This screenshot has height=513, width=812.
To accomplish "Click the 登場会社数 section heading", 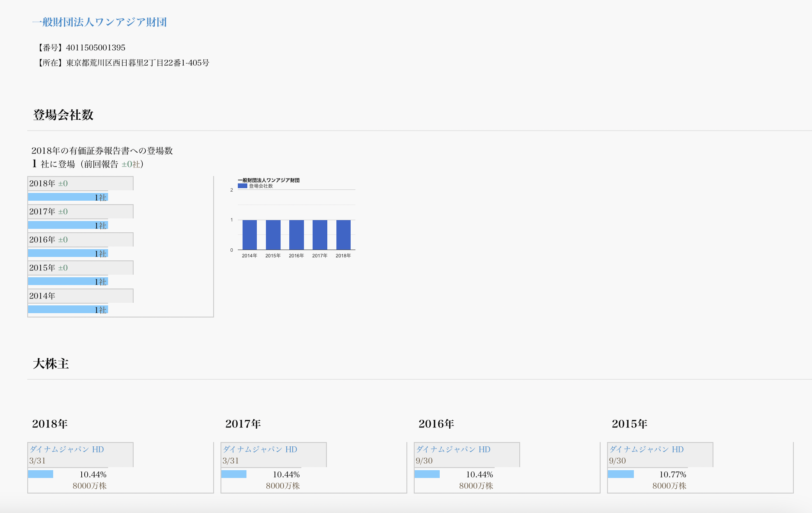I will click(63, 115).
